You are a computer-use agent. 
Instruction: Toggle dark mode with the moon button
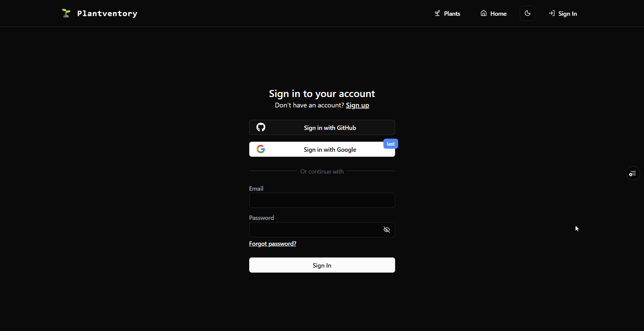[527, 13]
